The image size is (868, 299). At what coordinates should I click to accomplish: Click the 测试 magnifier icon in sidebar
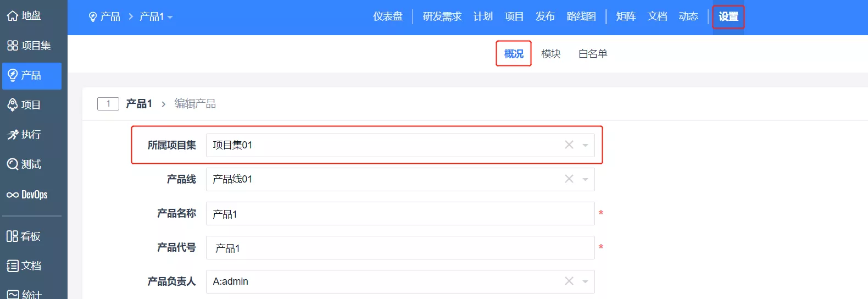(12, 164)
